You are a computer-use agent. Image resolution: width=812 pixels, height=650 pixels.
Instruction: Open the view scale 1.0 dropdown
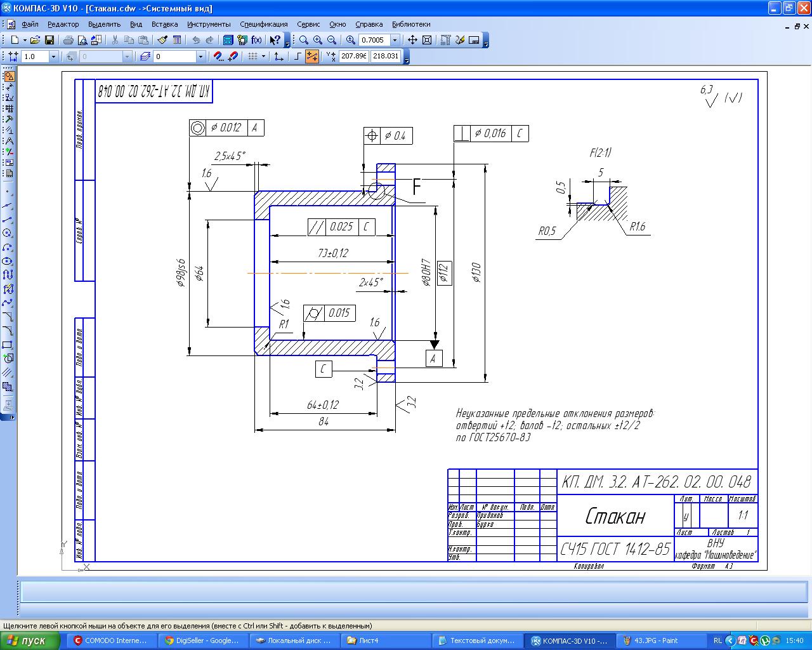pos(53,56)
